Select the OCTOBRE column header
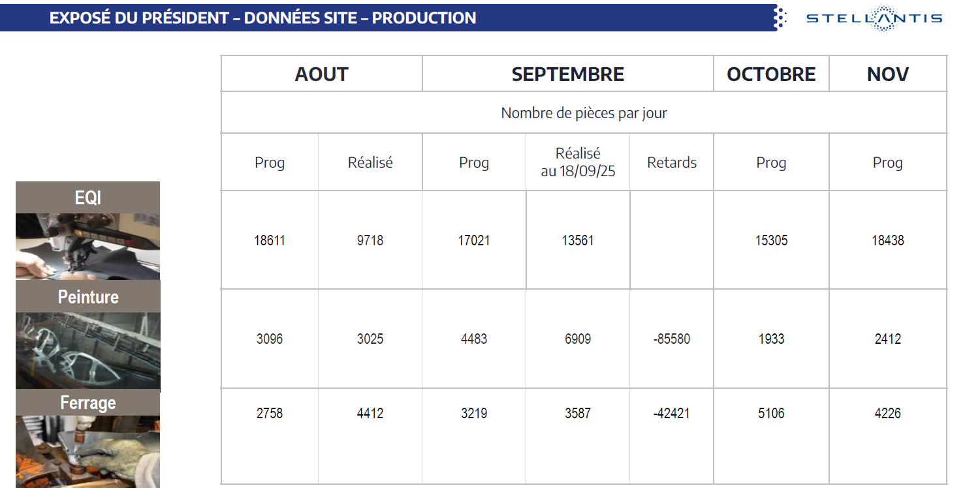980x488 pixels. 771,74
